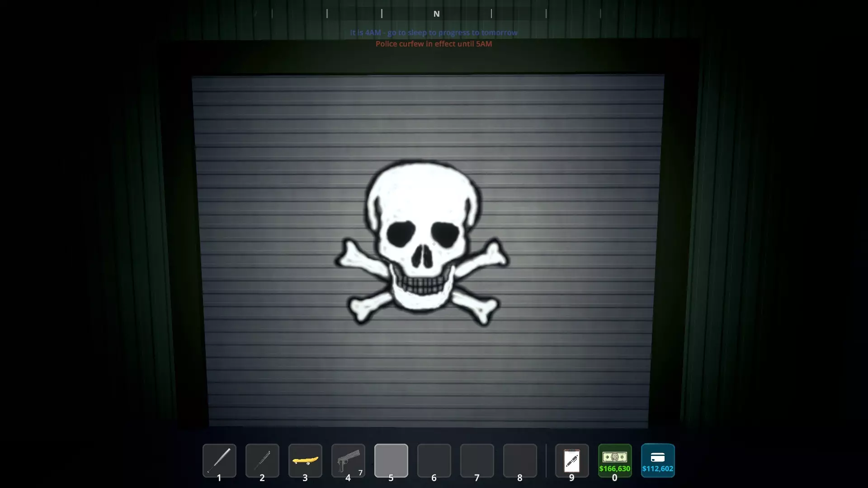The height and width of the screenshot is (488, 868).
Task: Click the 'Police curfew in effect' notice
Action: click(434, 44)
